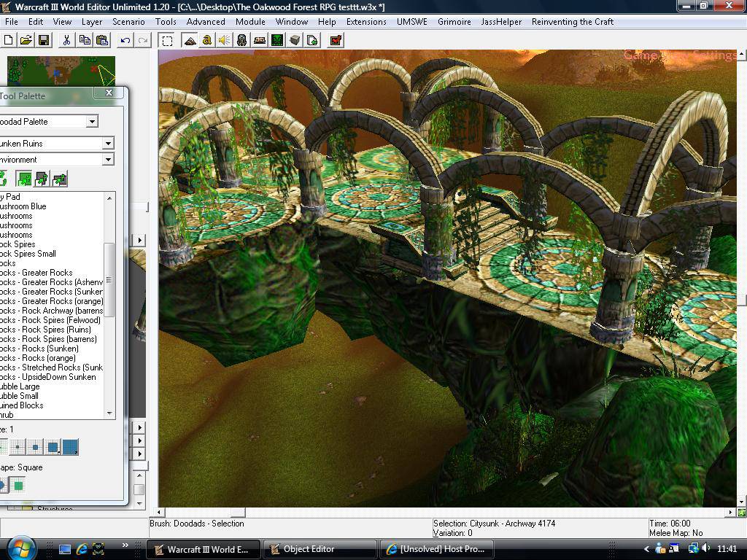Toggle the second doodad variation button

42,179
